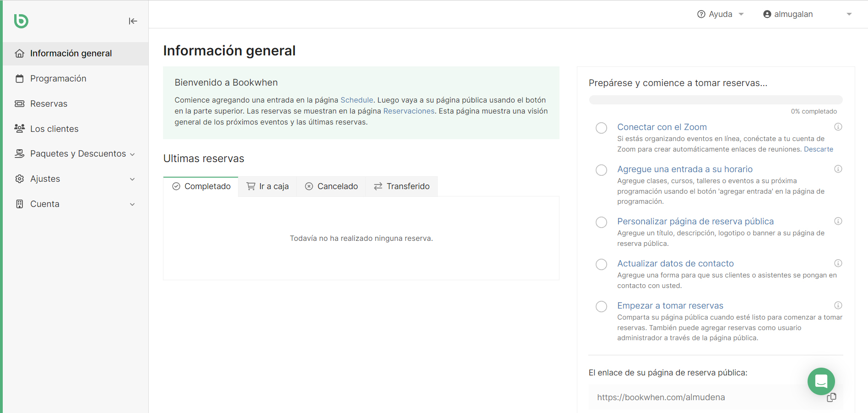Click Descarte to dismiss the Zoom step
868x413 pixels.
tap(818, 149)
